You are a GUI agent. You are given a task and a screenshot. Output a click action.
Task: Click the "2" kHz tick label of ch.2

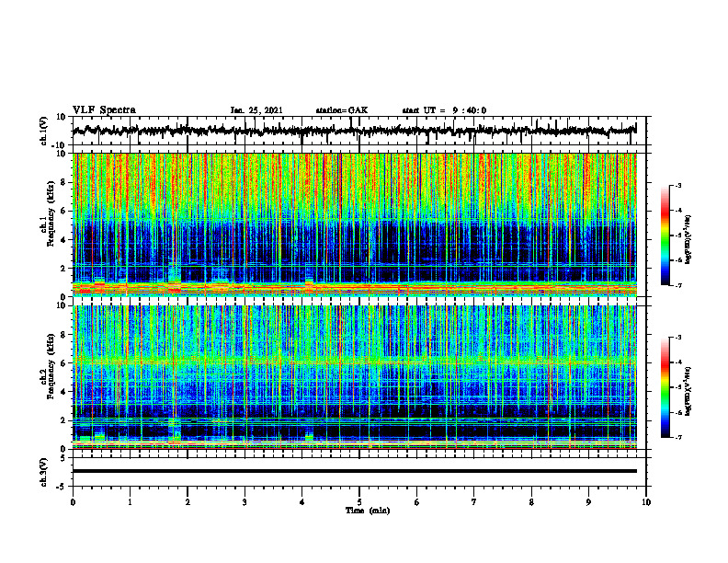click(x=63, y=420)
